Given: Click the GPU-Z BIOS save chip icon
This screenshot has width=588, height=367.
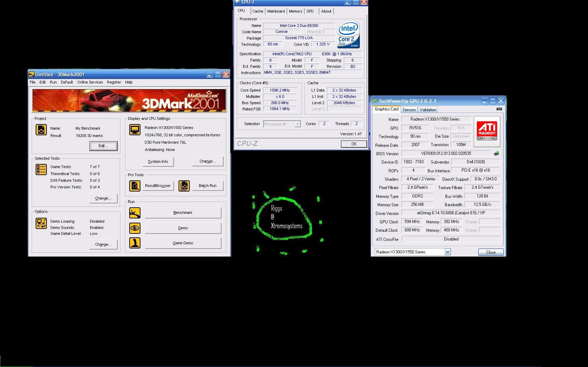Looking at the screenshot, I should pos(496,153).
